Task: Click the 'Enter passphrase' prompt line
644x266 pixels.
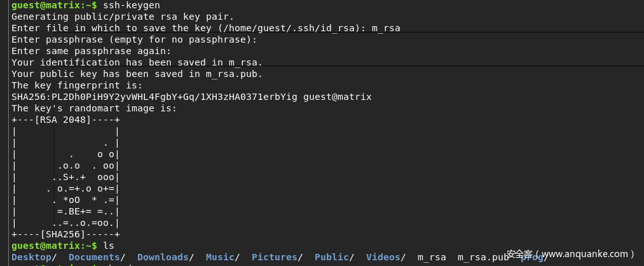Action: point(134,39)
